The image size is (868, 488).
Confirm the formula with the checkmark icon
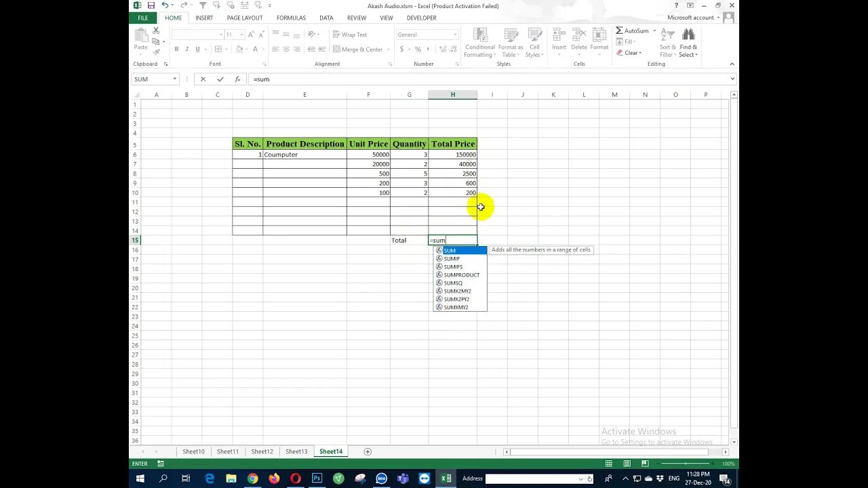(220, 79)
